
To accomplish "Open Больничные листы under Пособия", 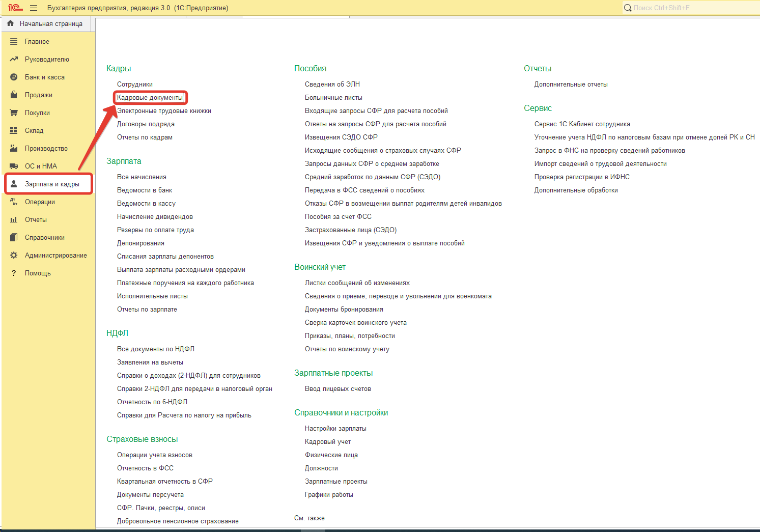I will [333, 98].
